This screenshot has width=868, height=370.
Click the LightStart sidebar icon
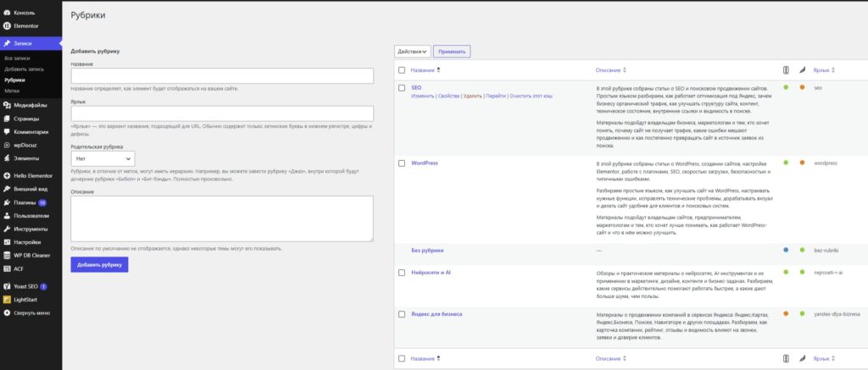[7, 300]
